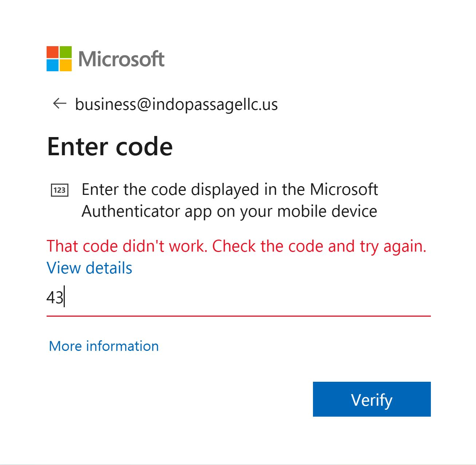
Task: Focus the code input field
Action: click(238, 298)
